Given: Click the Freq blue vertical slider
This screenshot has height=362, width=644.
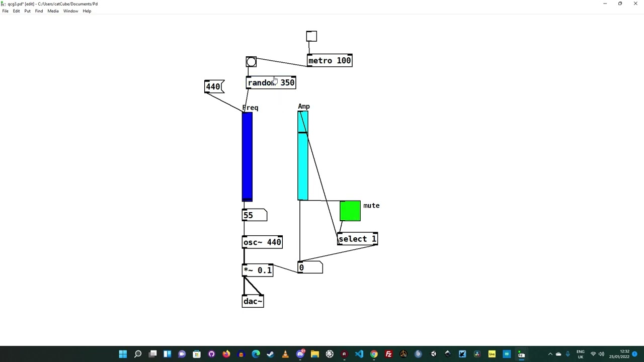Looking at the screenshot, I should click(247, 156).
